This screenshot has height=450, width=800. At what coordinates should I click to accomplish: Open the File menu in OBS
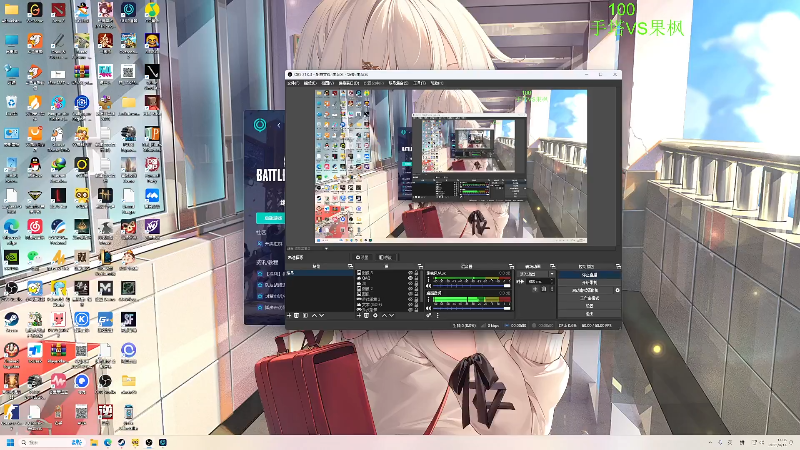293,83
